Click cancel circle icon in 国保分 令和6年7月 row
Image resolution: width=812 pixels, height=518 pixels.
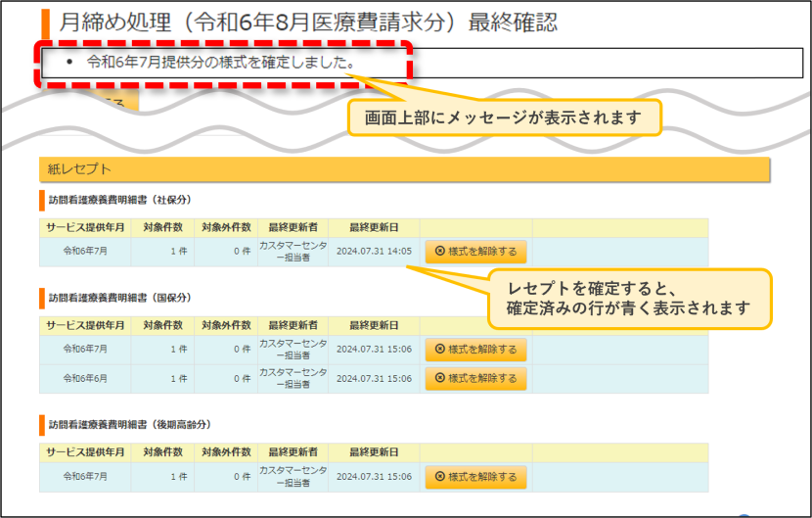click(440, 349)
